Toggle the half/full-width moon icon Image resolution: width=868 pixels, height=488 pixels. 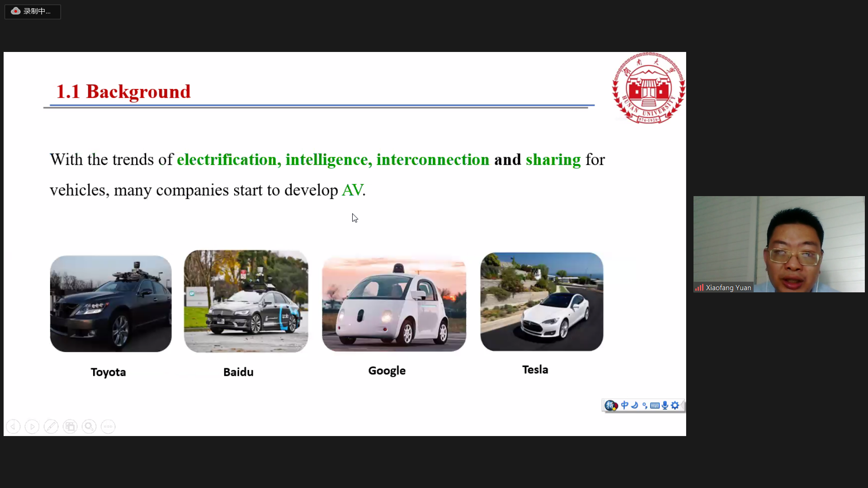click(x=635, y=405)
